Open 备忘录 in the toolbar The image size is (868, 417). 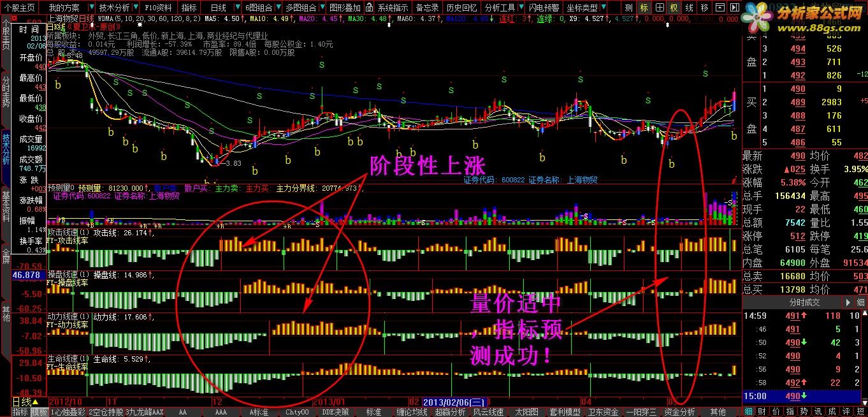coord(426,8)
